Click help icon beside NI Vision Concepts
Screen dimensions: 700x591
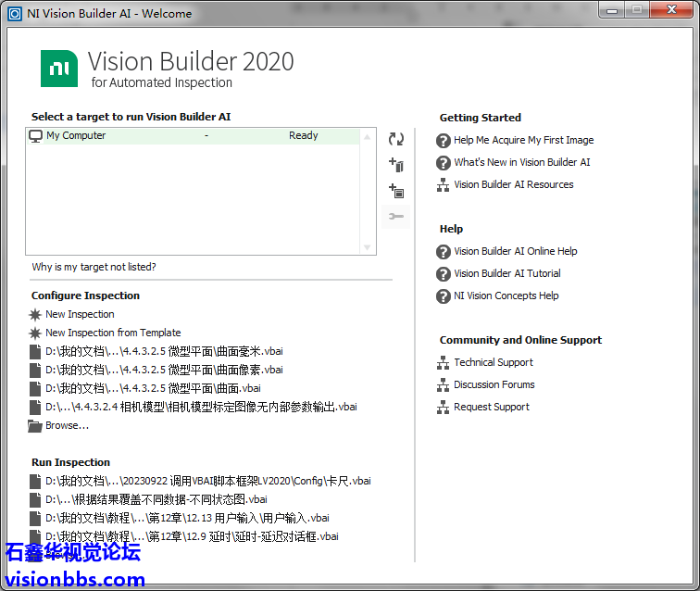tap(443, 296)
